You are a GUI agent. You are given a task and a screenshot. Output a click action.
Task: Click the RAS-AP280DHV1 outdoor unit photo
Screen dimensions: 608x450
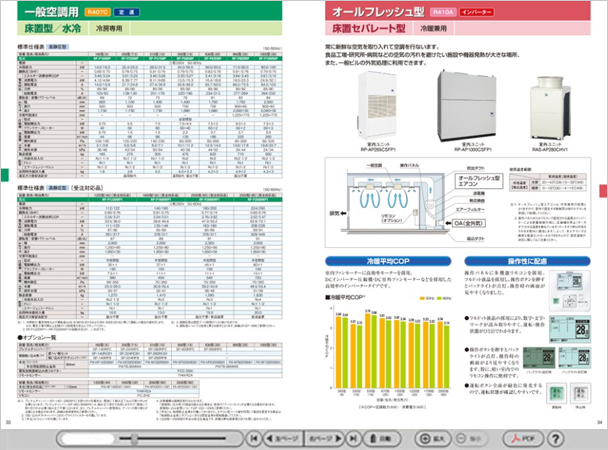pyautogui.click(x=549, y=107)
